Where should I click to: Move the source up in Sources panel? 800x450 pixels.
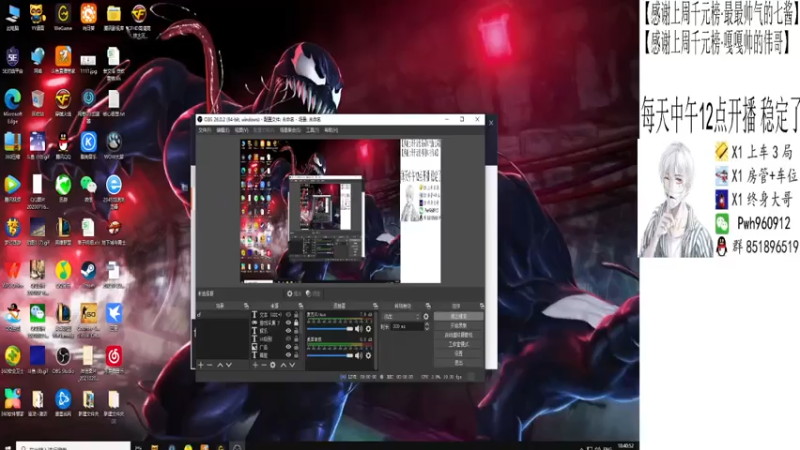(283, 365)
